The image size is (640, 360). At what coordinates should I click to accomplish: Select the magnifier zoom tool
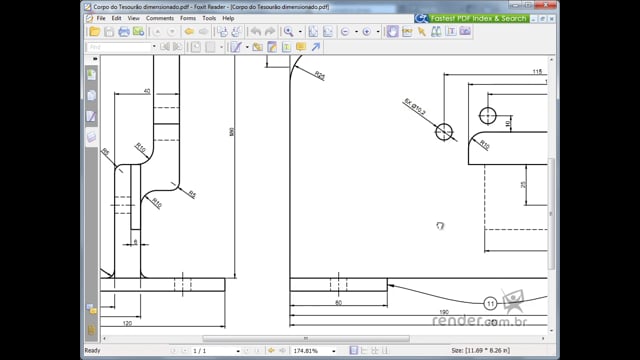289,31
